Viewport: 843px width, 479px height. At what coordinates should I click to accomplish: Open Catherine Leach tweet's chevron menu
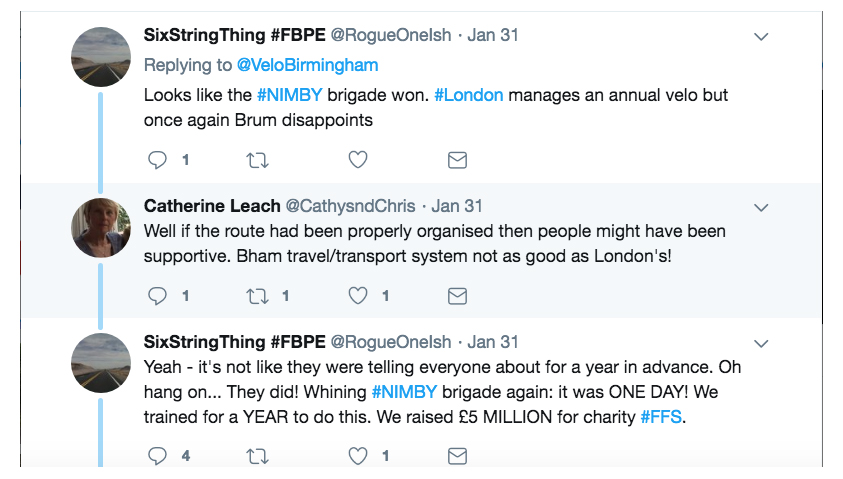761,207
